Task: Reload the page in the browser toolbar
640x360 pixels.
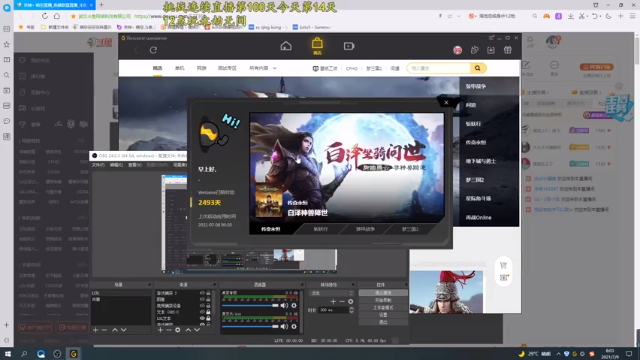Action: point(45,16)
